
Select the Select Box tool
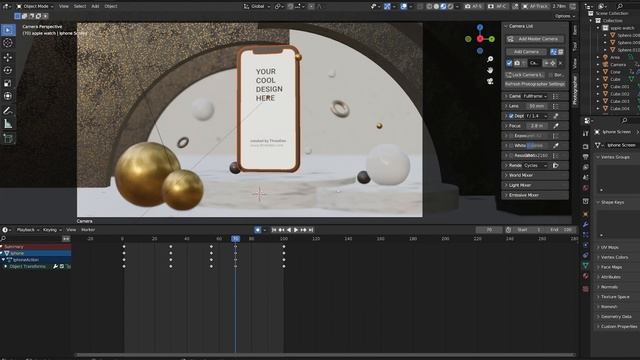coord(8,30)
